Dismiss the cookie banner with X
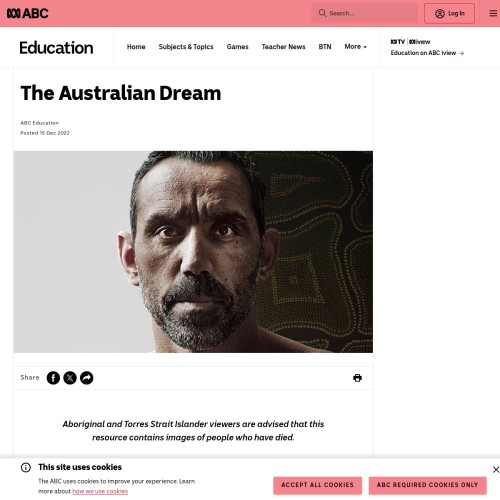This screenshot has width=500, height=500. pos(496,469)
